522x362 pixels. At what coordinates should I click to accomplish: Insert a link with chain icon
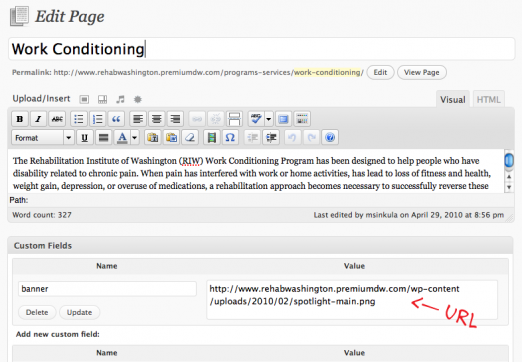tap(197, 119)
